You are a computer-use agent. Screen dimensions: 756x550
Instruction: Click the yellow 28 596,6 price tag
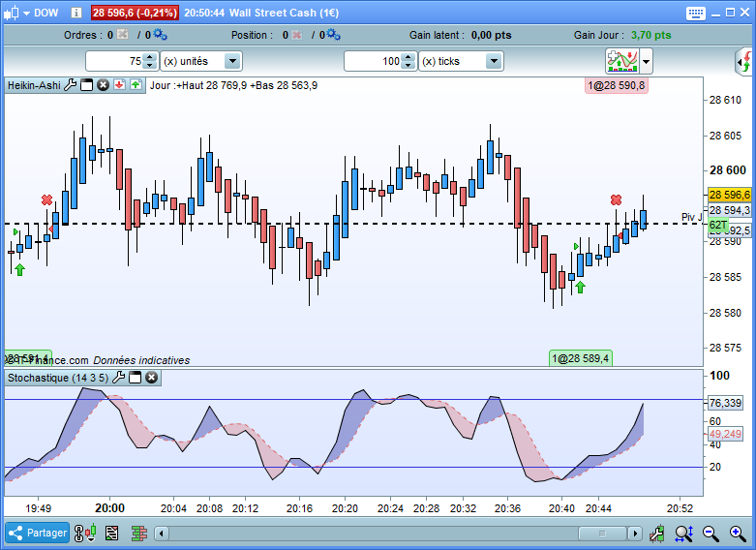(730, 195)
